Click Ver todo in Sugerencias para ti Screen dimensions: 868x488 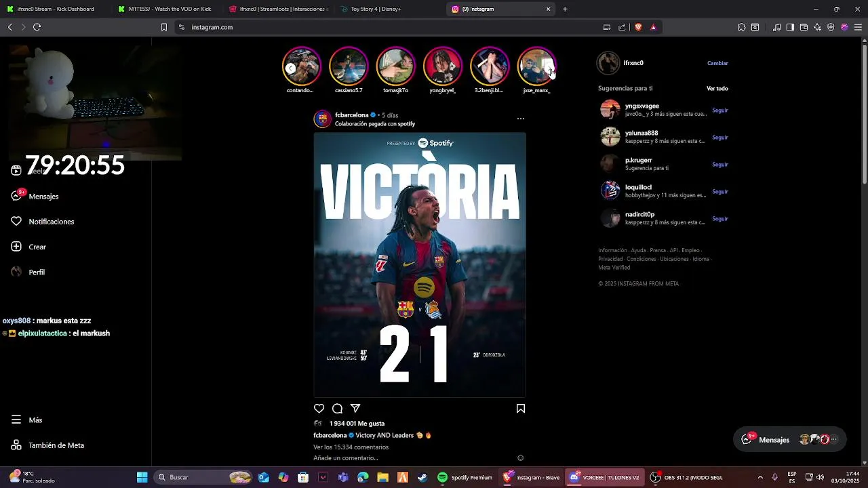pyautogui.click(x=717, y=89)
